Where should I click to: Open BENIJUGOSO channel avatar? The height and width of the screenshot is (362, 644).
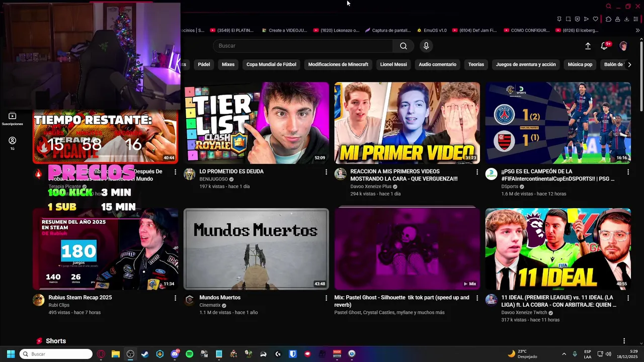[x=189, y=174]
